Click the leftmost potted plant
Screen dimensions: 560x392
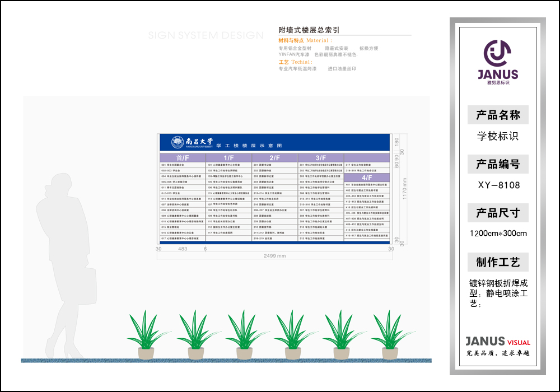(x=147, y=335)
